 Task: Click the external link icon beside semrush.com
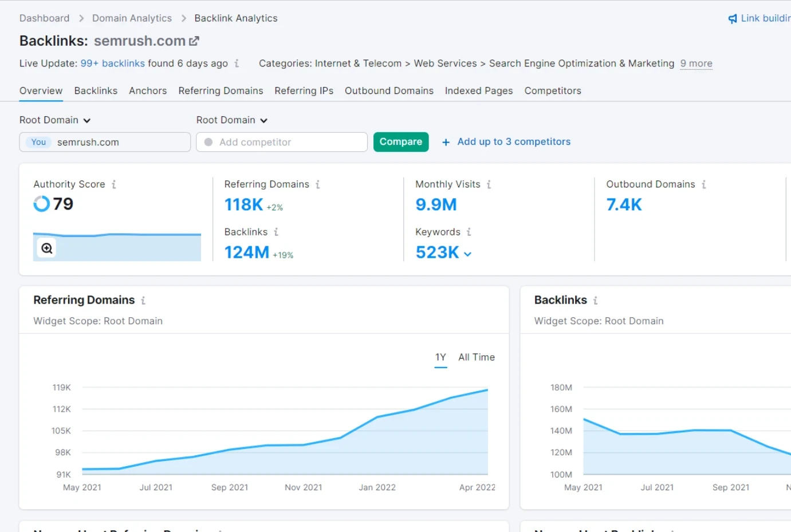click(x=194, y=40)
